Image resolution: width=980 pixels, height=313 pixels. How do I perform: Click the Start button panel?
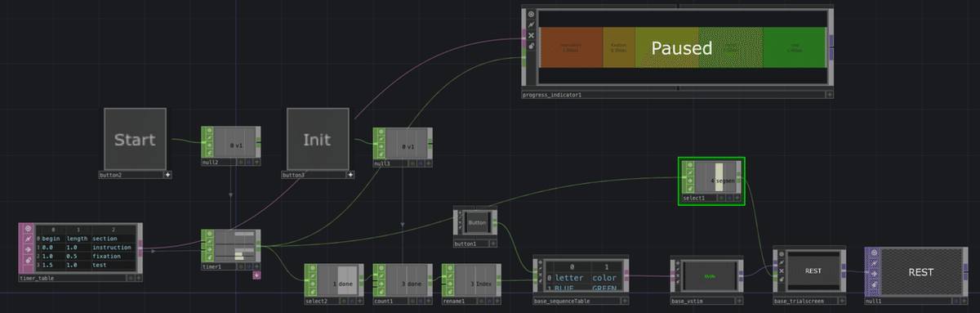[x=135, y=140]
